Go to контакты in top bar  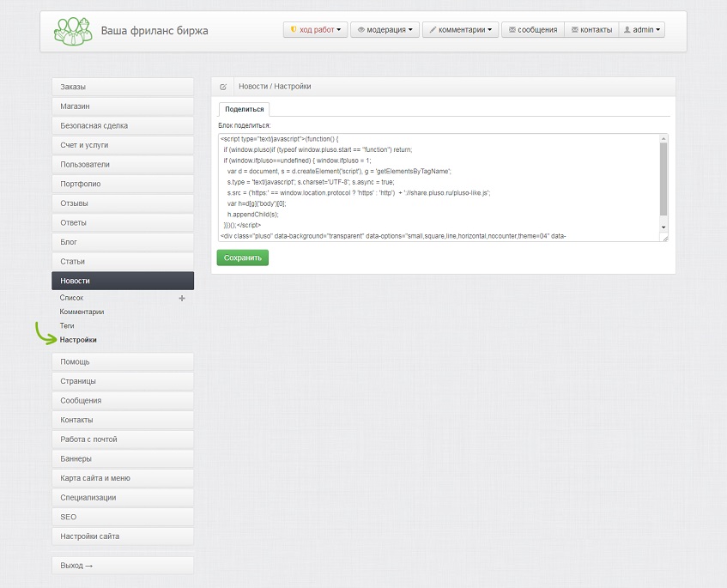pos(591,30)
